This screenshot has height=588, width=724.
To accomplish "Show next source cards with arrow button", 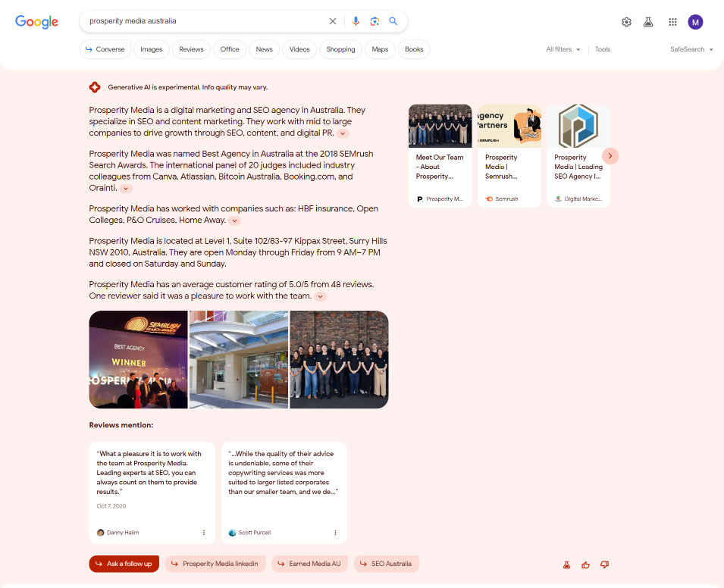I will click(610, 156).
